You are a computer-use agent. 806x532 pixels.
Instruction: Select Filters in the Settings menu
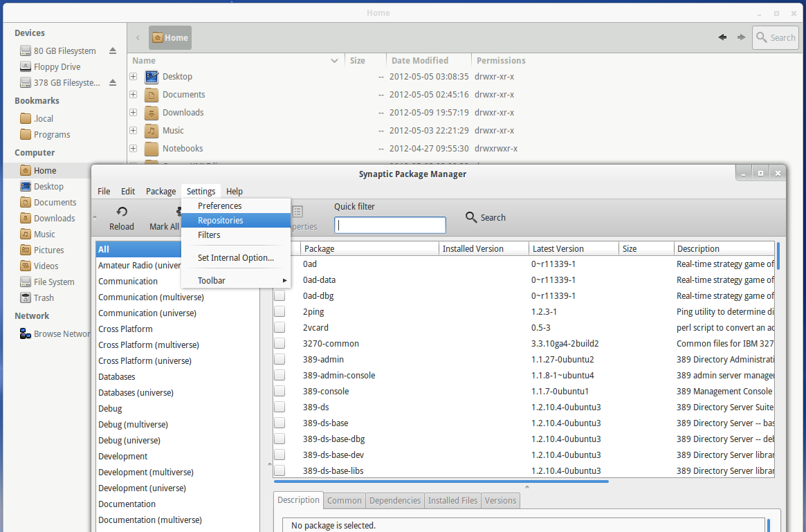236,235
